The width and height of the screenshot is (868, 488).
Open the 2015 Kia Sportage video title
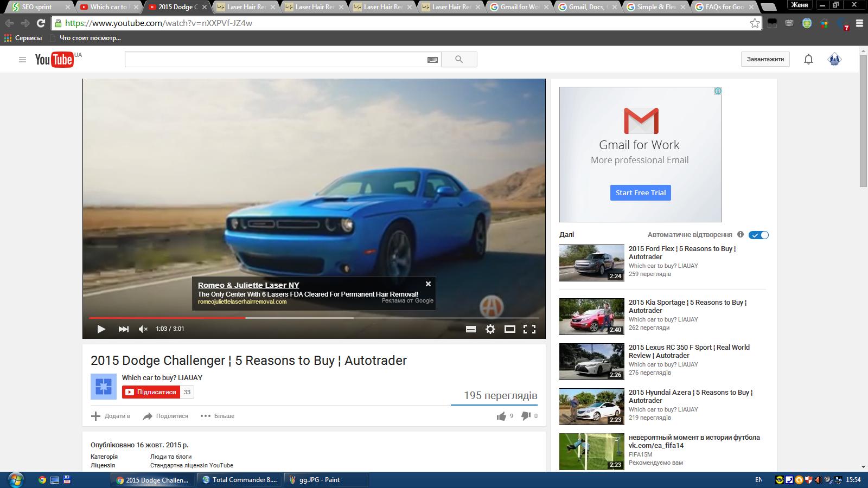[688, 306]
